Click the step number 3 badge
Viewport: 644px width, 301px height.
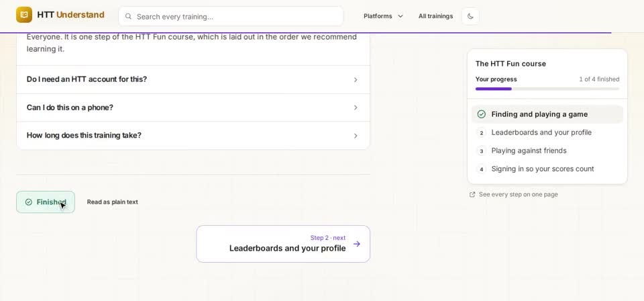pyautogui.click(x=482, y=151)
